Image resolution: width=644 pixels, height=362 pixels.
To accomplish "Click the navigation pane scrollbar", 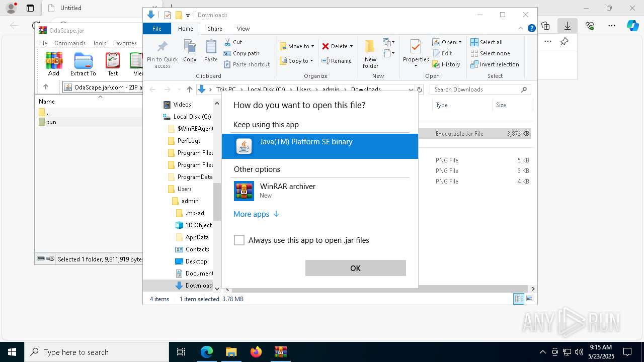I will point(217,202).
